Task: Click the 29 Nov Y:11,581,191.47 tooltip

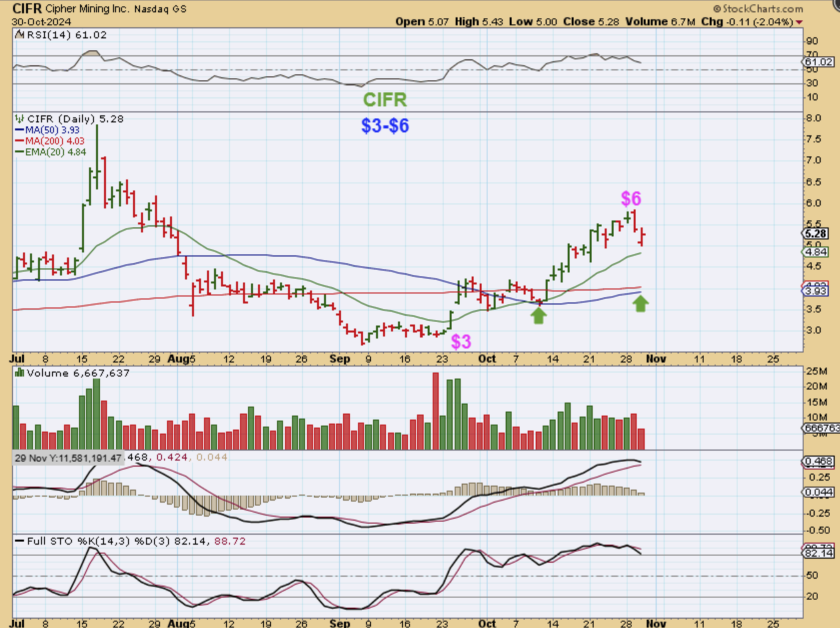Action: 69,458
